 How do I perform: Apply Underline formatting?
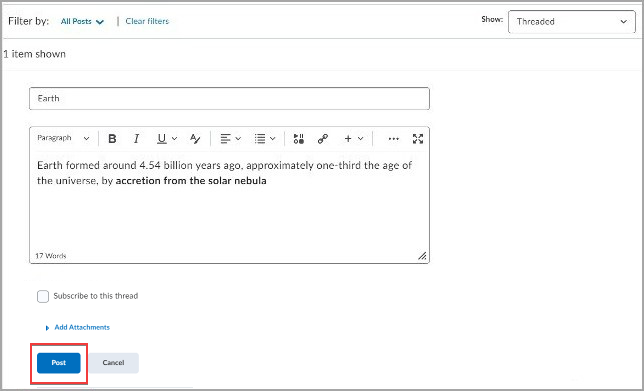[x=162, y=139]
